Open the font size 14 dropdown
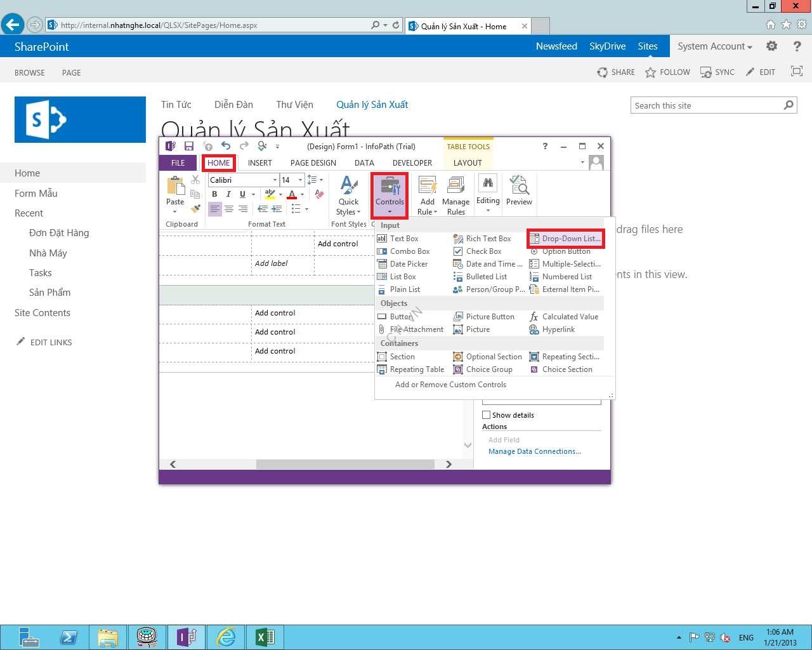 pyautogui.click(x=300, y=180)
